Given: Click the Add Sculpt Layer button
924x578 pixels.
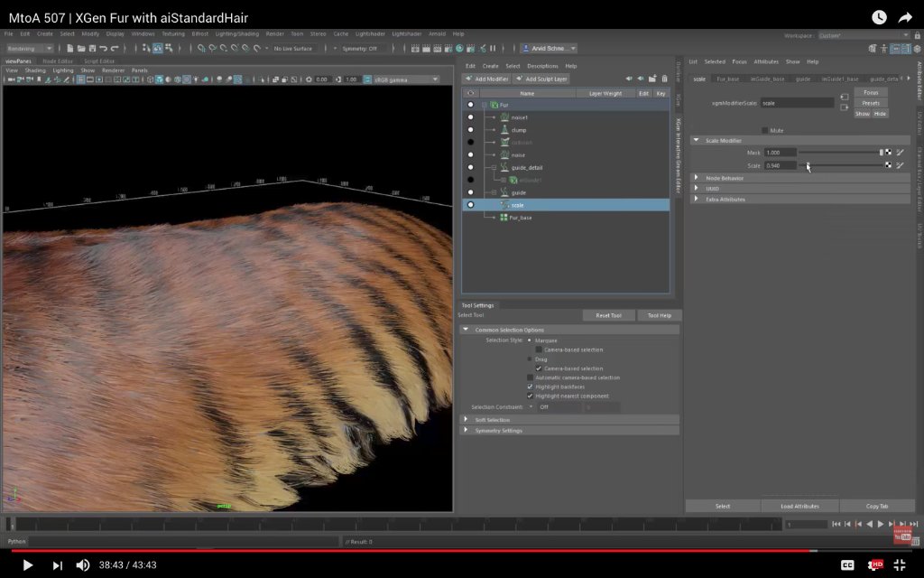Looking at the screenshot, I should click(541, 79).
